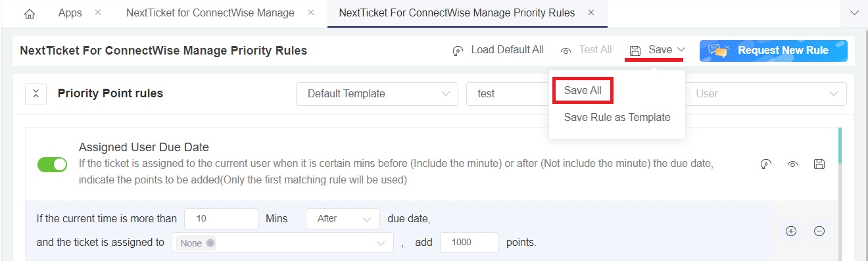Switch to the Apps tab

pyautogui.click(x=70, y=12)
